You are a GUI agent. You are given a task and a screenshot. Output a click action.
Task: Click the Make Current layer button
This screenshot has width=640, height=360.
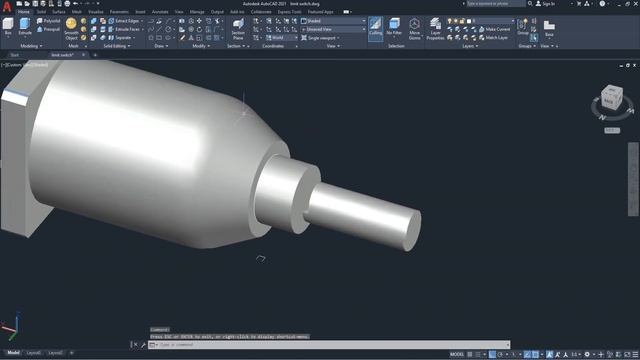click(494, 29)
